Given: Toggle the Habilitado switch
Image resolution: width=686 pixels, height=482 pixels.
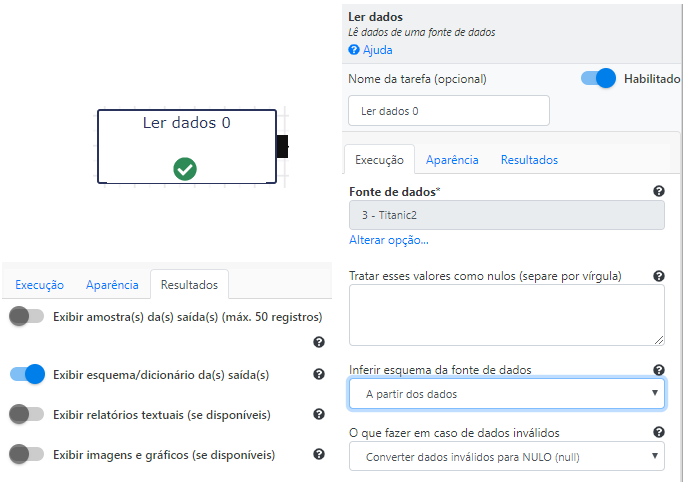Looking at the screenshot, I should pos(598,78).
